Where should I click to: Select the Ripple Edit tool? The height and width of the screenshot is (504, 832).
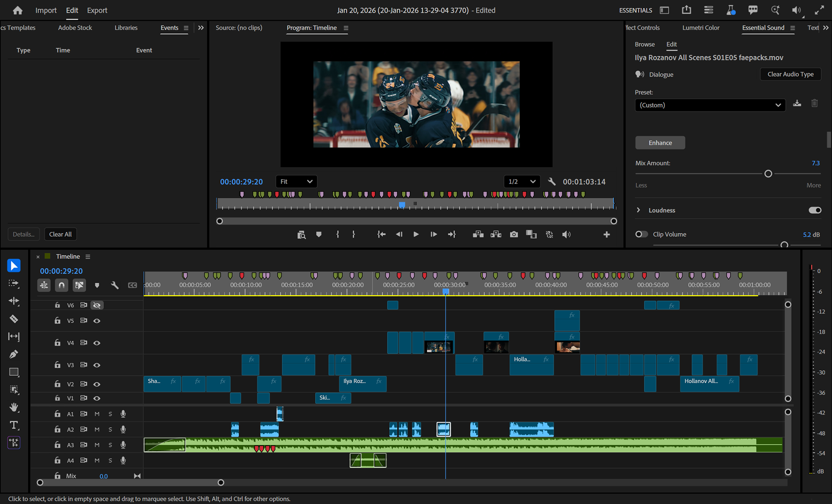(x=14, y=301)
